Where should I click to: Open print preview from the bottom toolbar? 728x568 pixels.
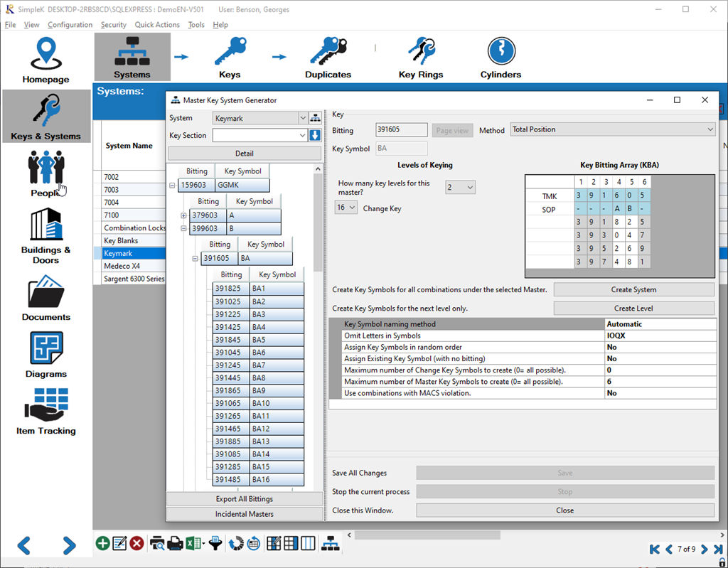157,543
